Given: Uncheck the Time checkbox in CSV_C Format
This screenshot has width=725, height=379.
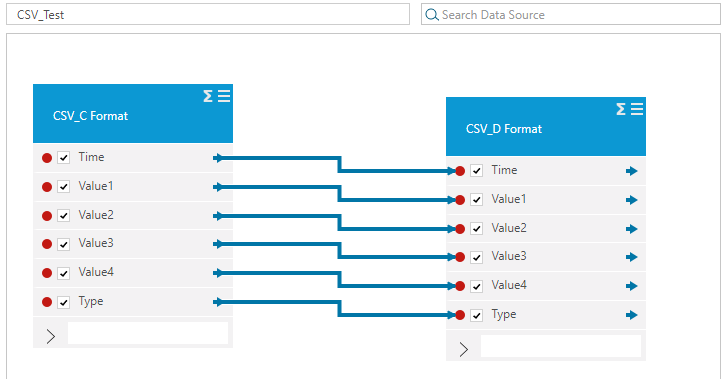Looking at the screenshot, I should 63,158.
